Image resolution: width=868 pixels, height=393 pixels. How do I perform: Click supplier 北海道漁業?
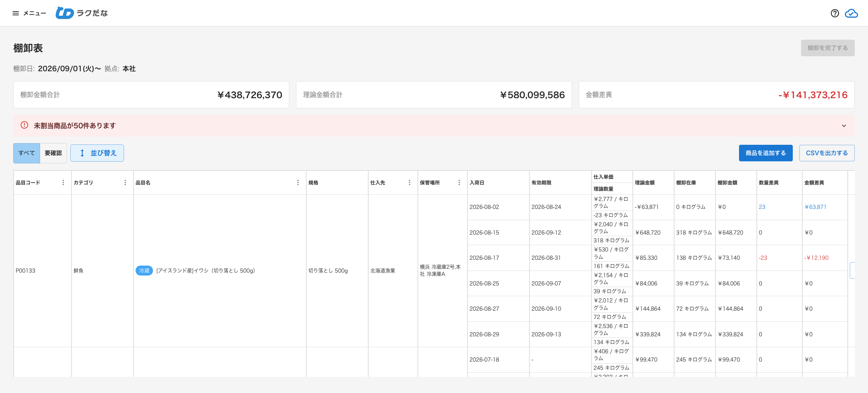click(383, 271)
